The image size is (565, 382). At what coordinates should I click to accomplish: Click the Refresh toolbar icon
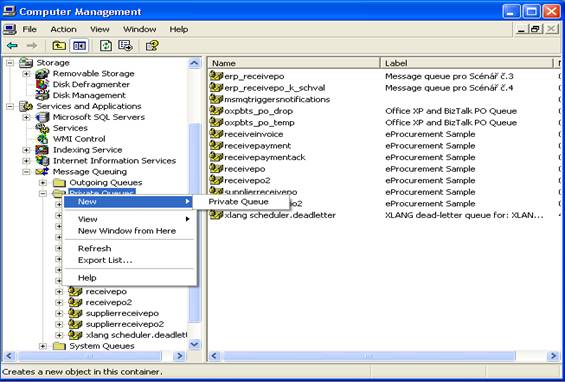(x=106, y=46)
